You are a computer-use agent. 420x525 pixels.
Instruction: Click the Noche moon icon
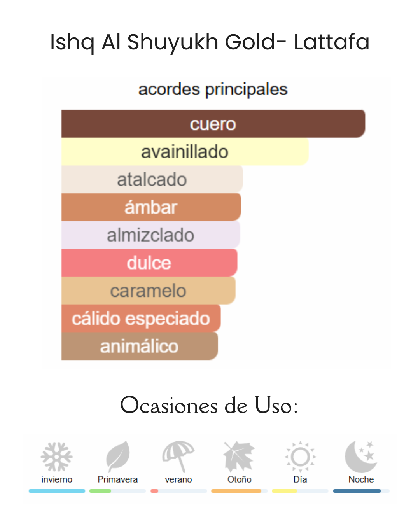pyautogui.click(x=361, y=457)
